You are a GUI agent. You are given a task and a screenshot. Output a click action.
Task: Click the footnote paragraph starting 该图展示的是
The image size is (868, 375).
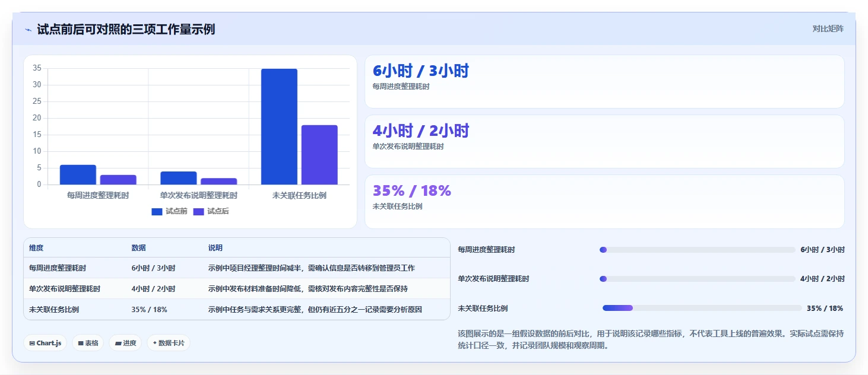click(651, 339)
